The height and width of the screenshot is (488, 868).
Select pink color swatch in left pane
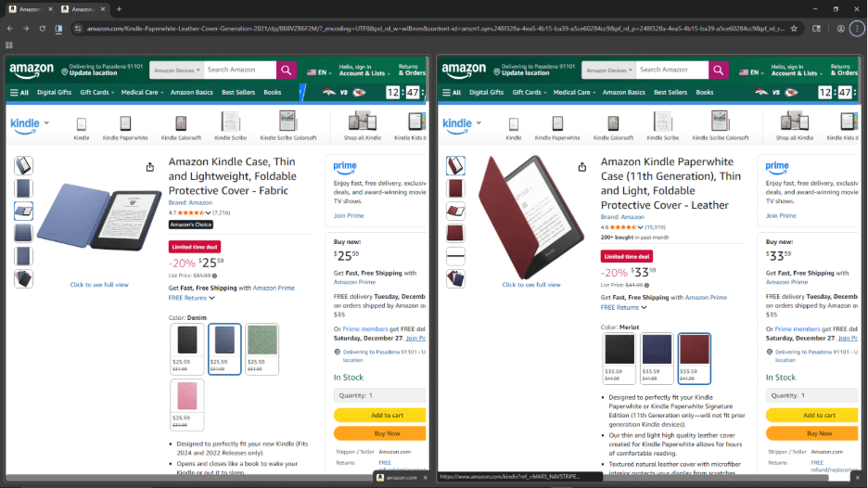coord(187,405)
